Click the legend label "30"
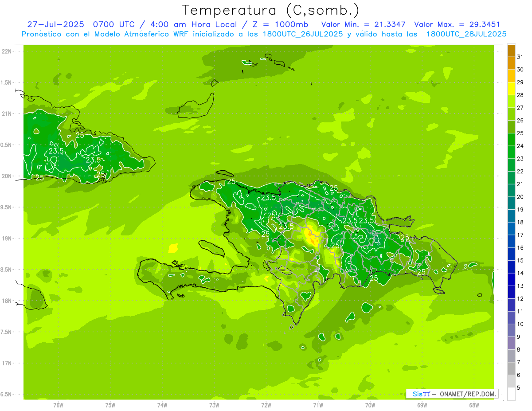The width and height of the screenshot is (532, 411). [520, 70]
